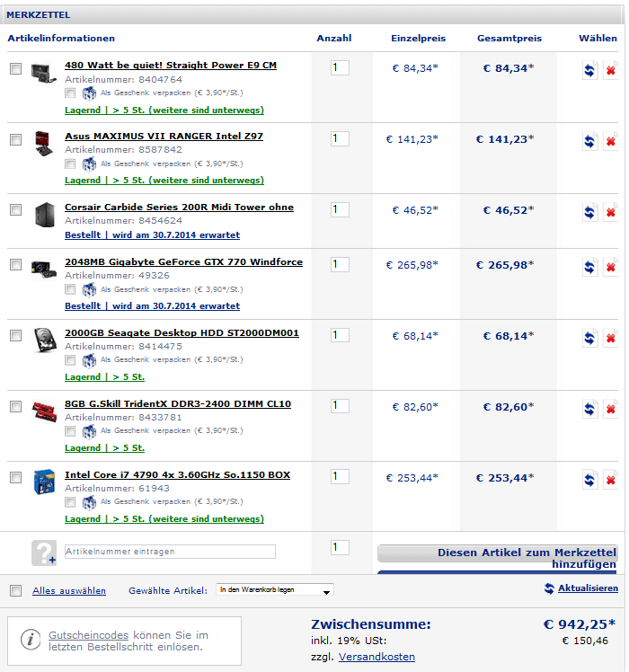Viewport: 629px width, 672px height.
Task: Refresh icon for Gigabyte GTX 770 row
Action: click(589, 267)
